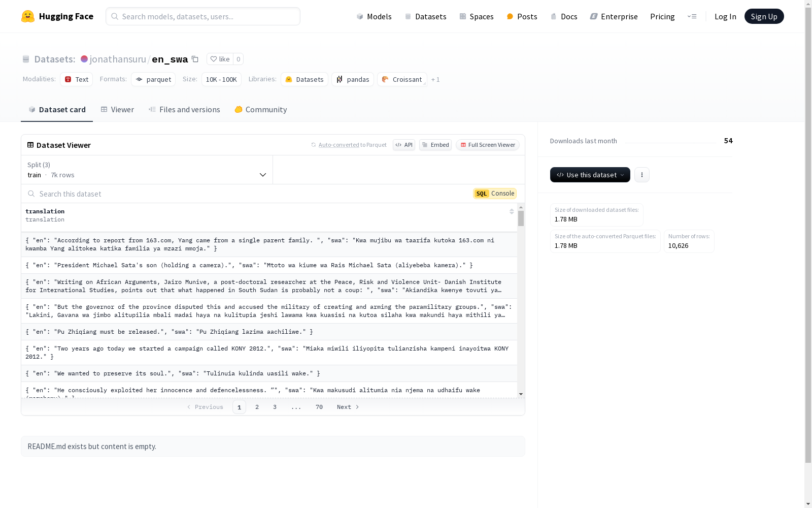This screenshot has width=812, height=508.
Task: Open the Community tab
Action: pos(261,110)
